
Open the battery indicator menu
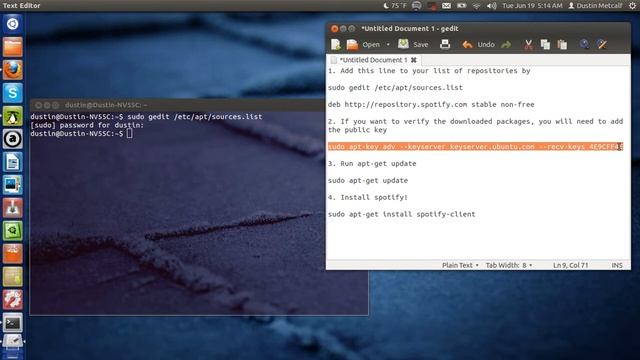click(462, 6)
